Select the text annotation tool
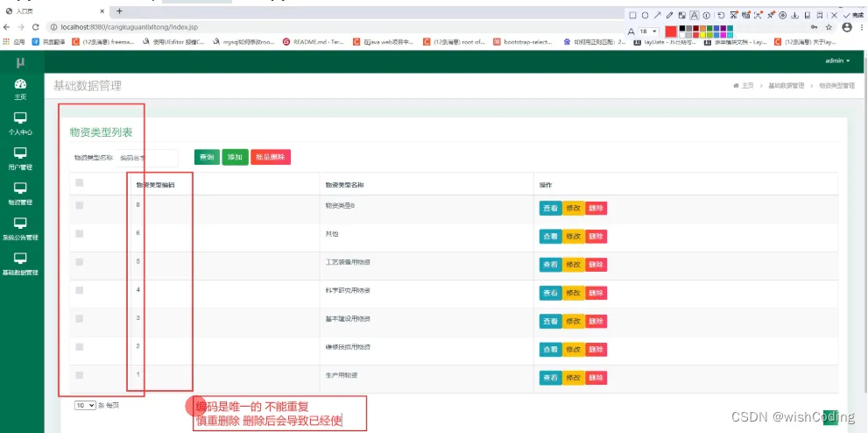 [695, 16]
